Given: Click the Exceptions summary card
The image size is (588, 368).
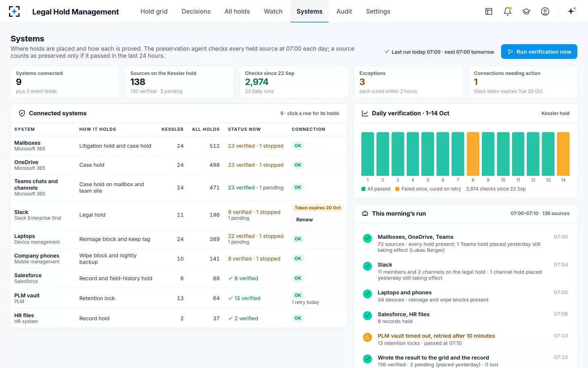Looking at the screenshot, I should (408, 82).
